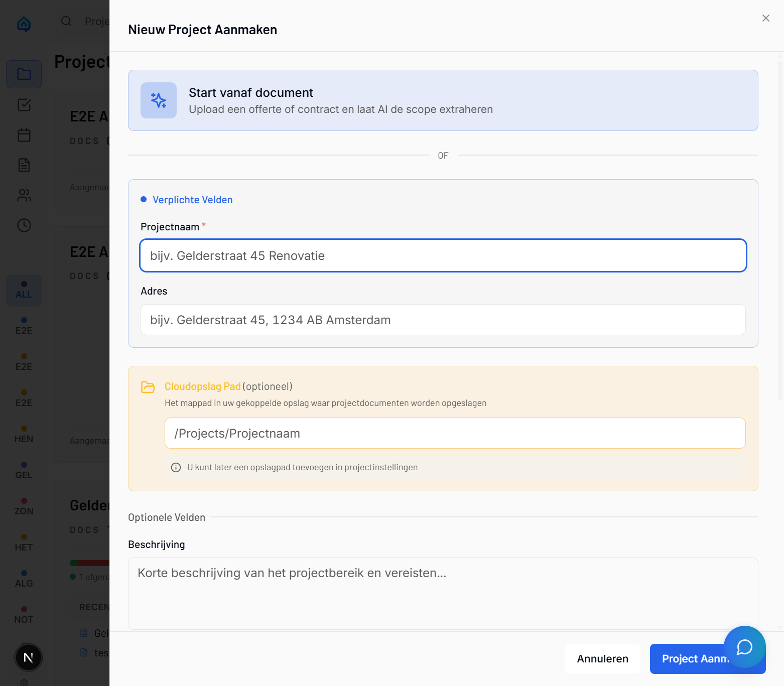The width and height of the screenshot is (784, 686).
Task: Open the documents sidebar icon
Action: click(24, 165)
